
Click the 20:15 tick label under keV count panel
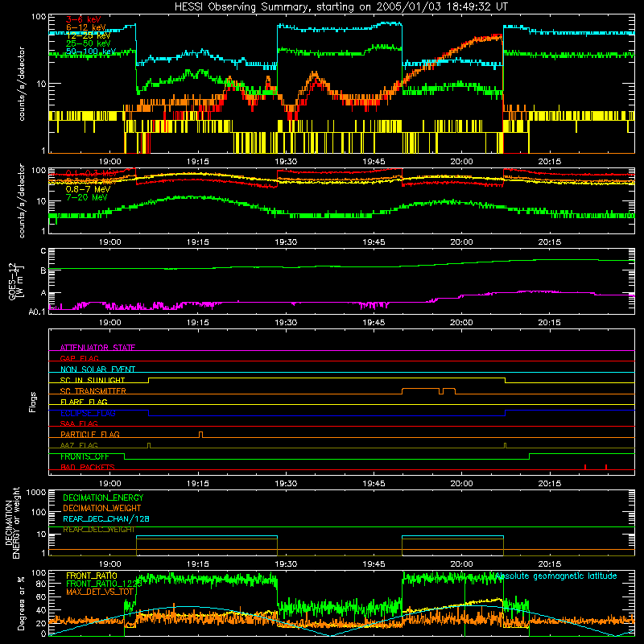click(x=549, y=162)
